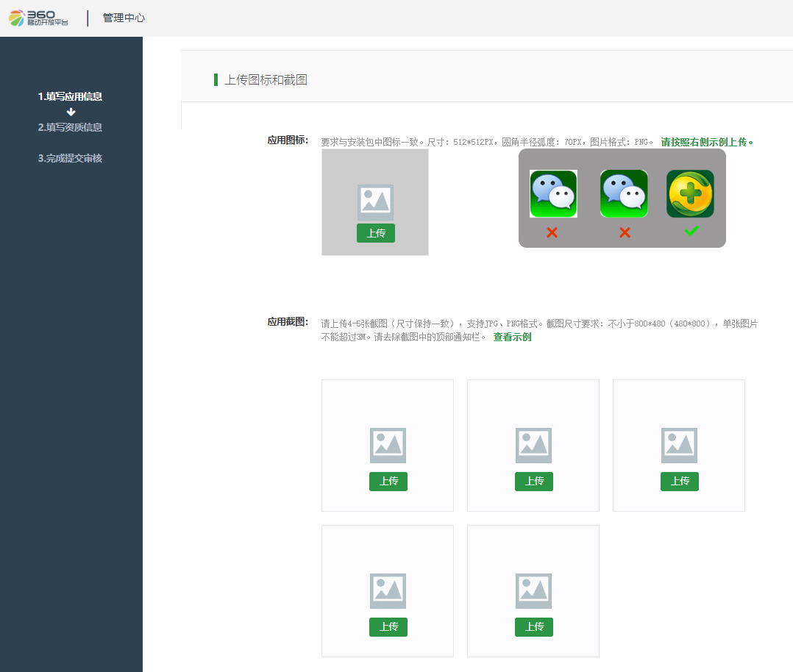Click red X under first WeChat icon

[x=552, y=232]
